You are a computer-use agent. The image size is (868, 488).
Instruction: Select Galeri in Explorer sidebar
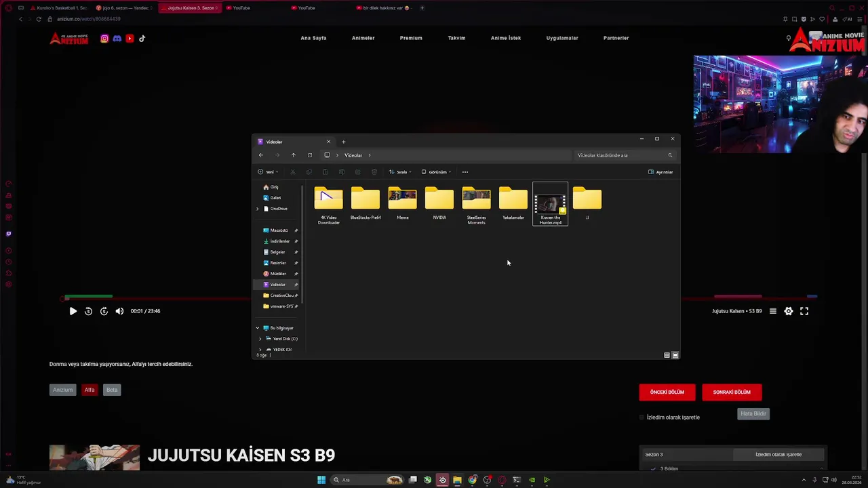[271, 198]
